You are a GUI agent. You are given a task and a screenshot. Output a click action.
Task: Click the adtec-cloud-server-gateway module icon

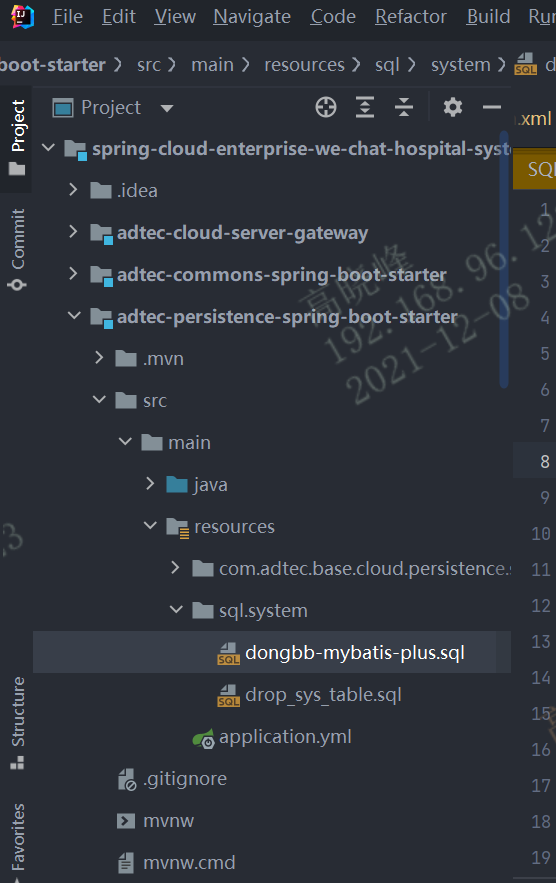click(101, 233)
